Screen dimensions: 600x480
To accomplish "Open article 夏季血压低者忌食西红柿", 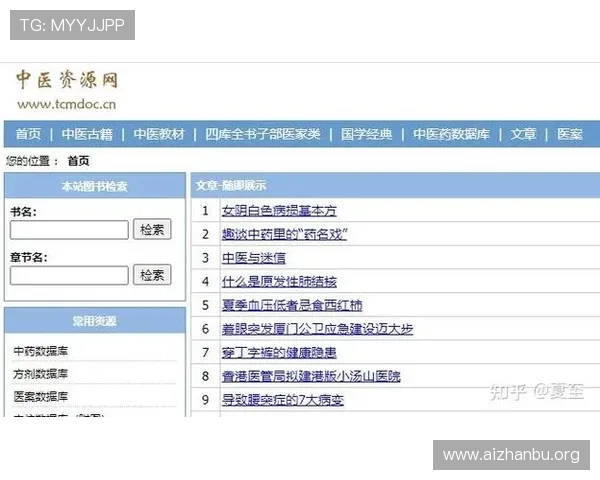I will point(292,305).
